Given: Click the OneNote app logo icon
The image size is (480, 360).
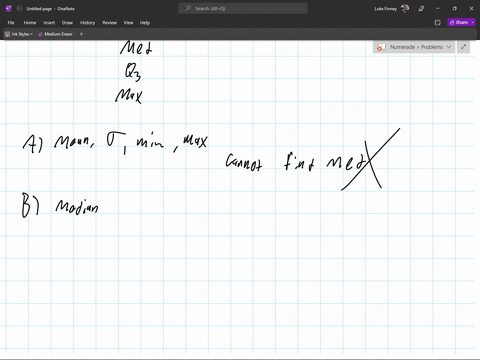Looking at the screenshot, I should pyautogui.click(x=9, y=8).
